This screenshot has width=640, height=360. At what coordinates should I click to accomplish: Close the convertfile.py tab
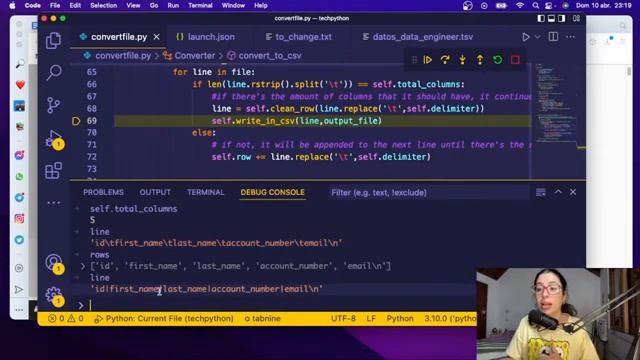(x=156, y=37)
